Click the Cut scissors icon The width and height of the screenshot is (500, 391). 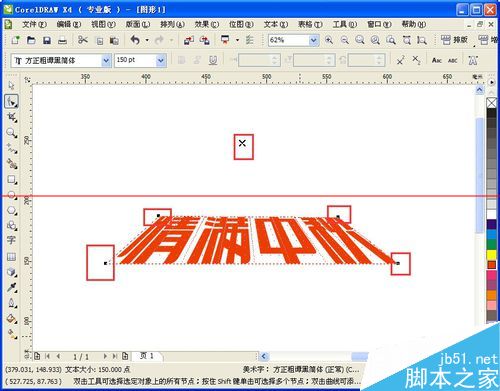pyautogui.click(x=83, y=40)
